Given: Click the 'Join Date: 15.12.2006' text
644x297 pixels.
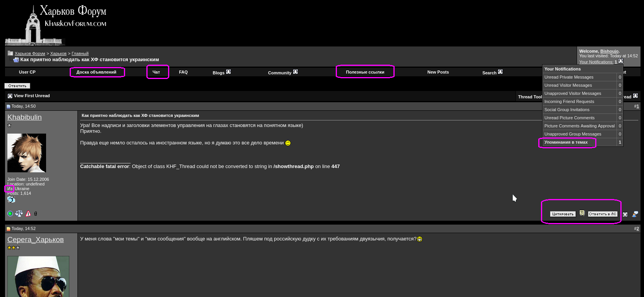Looking at the screenshot, I should pyautogui.click(x=28, y=179).
